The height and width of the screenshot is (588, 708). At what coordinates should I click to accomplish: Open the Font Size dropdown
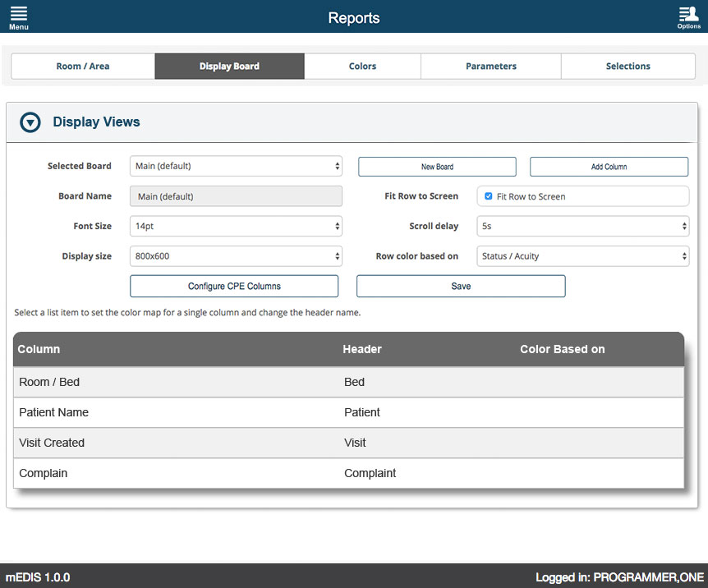click(236, 227)
